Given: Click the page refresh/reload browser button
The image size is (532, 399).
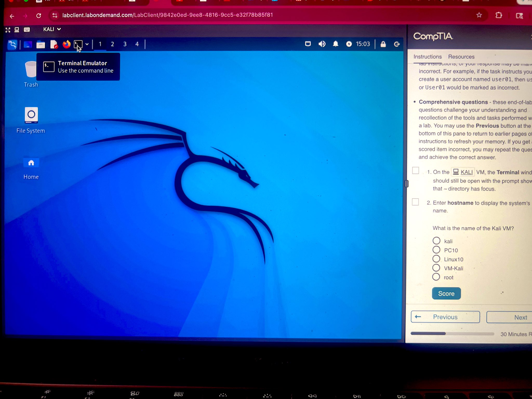Looking at the screenshot, I should [39, 16].
